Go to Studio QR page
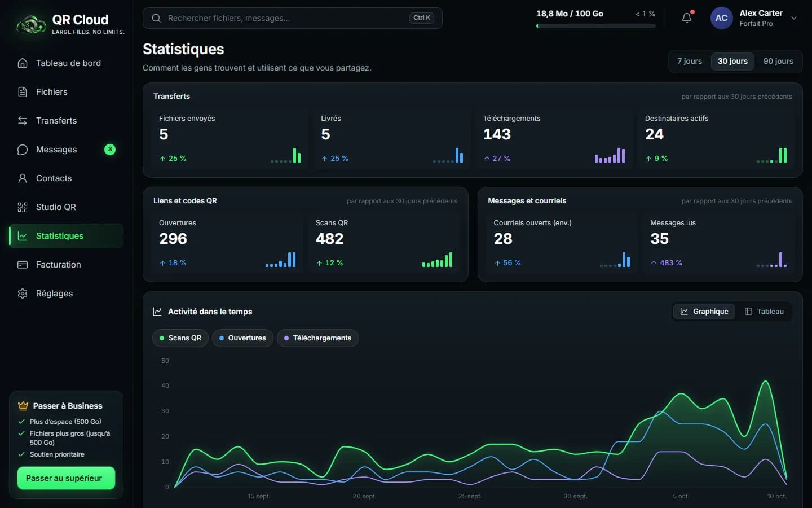 point(66,207)
